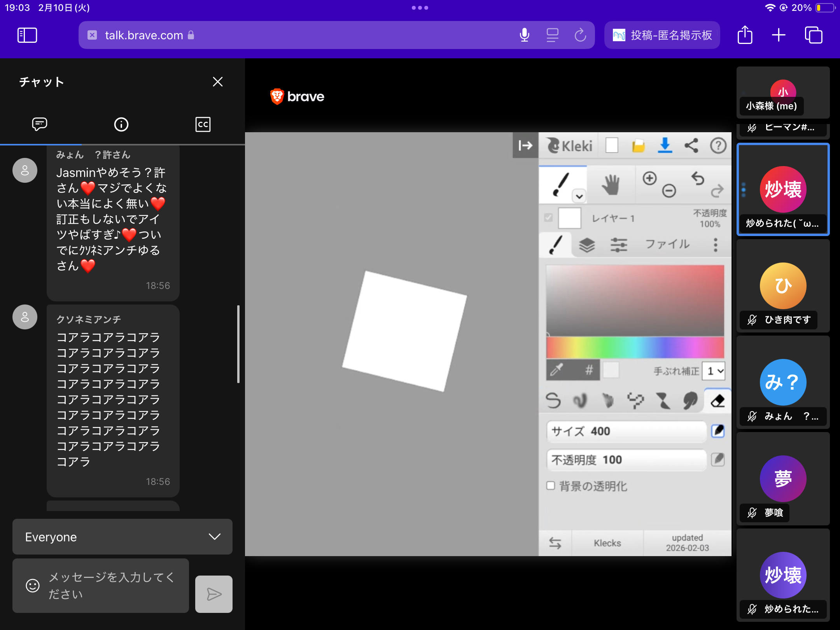Toggle pressure sensitivity next to 不透明度 slider

pos(718,460)
